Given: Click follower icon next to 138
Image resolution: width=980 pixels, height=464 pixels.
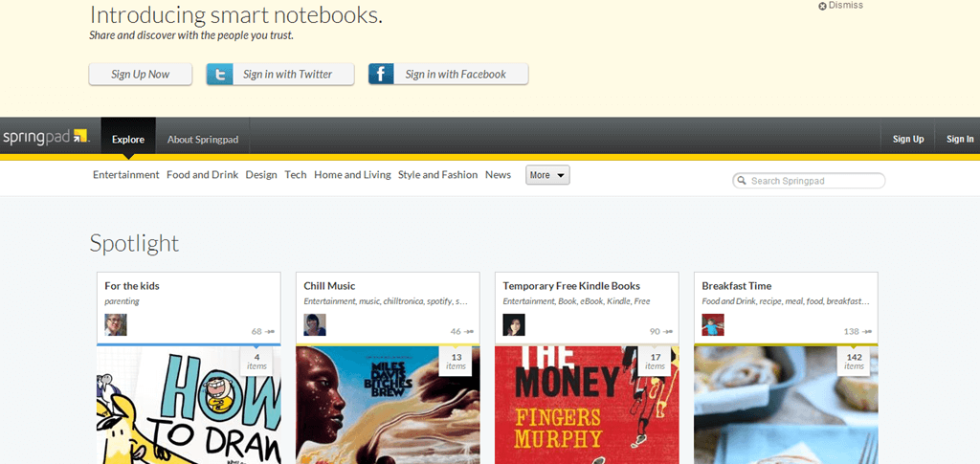Looking at the screenshot, I should pyautogui.click(x=867, y=332).
